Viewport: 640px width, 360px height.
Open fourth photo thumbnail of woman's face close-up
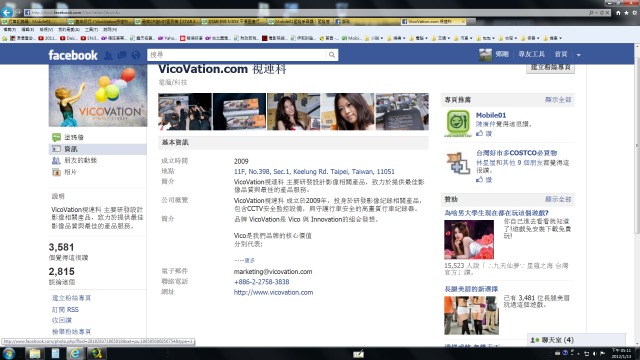[348, 111]
